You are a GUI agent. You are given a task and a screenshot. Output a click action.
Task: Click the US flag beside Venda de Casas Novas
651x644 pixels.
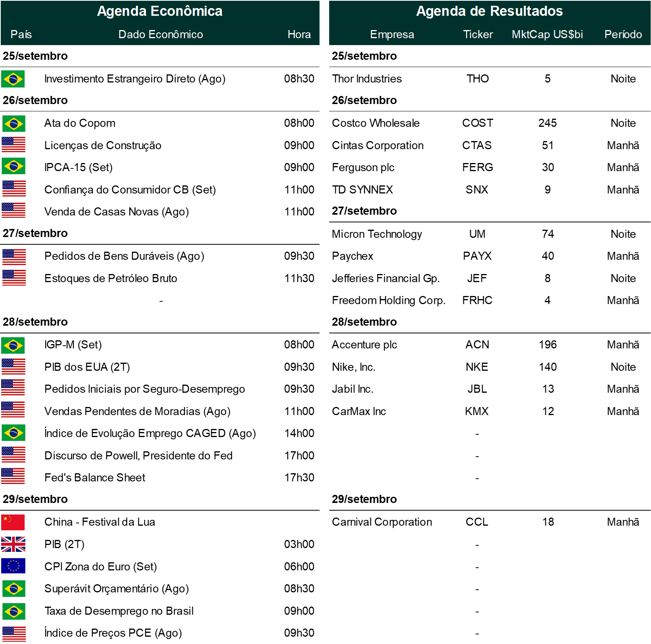[13, 210]
